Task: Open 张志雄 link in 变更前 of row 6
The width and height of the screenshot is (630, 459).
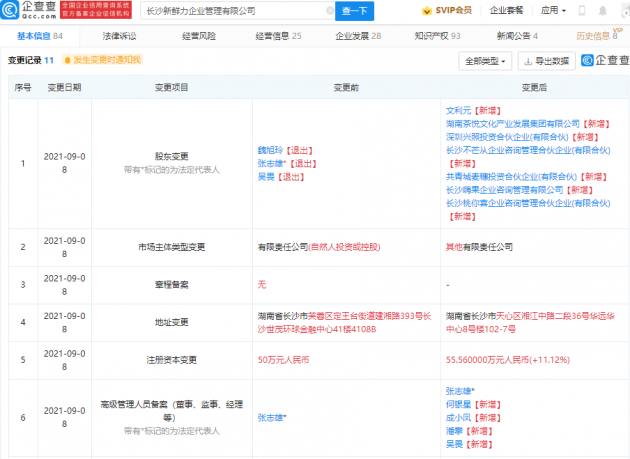Action: pyautogui.click(x=272, y=418)
